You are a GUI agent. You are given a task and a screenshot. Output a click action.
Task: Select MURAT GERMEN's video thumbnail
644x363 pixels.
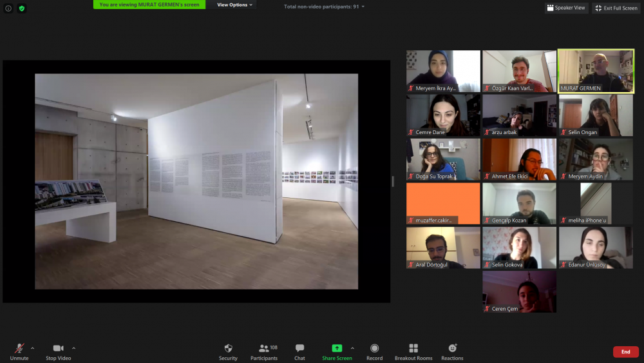[596, 72]
